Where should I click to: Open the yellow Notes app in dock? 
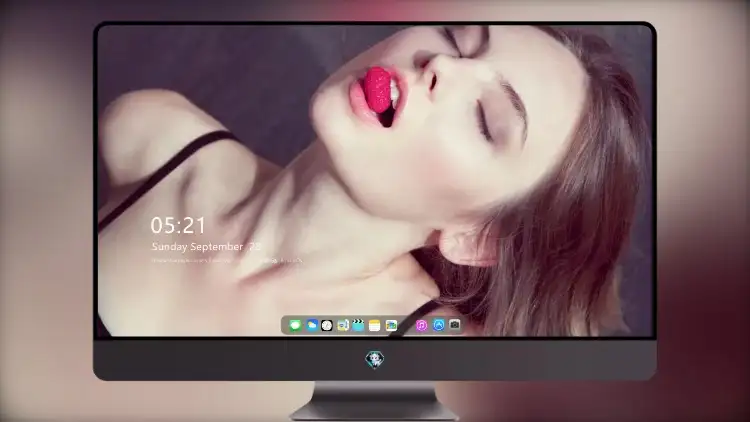pyautogui.click(x=375, y=325)
